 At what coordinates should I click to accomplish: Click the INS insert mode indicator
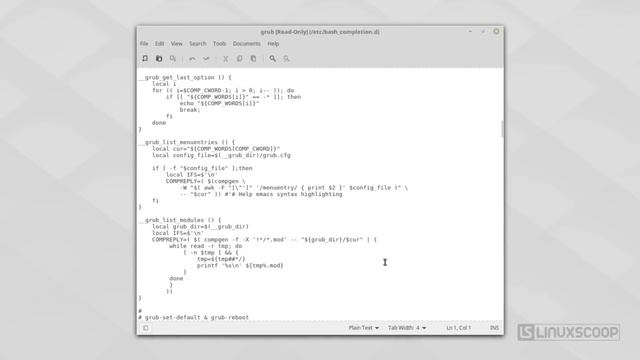point(494,328)
